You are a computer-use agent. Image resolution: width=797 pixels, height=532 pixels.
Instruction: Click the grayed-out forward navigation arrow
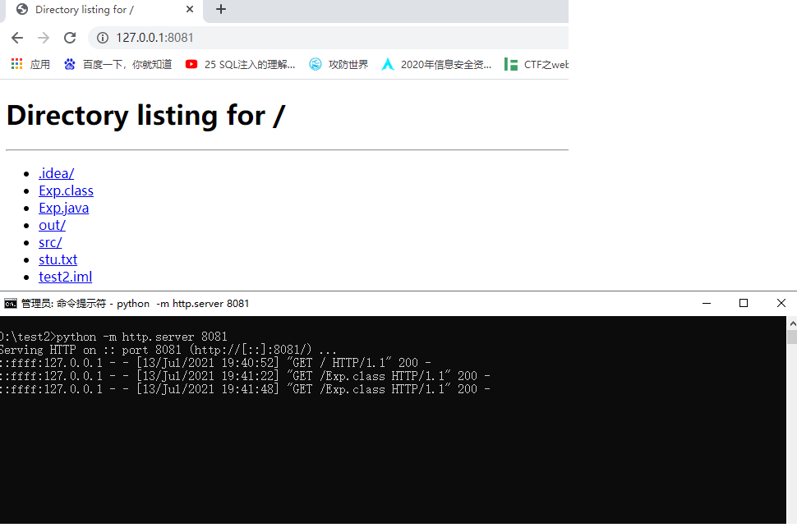point(43,37)
